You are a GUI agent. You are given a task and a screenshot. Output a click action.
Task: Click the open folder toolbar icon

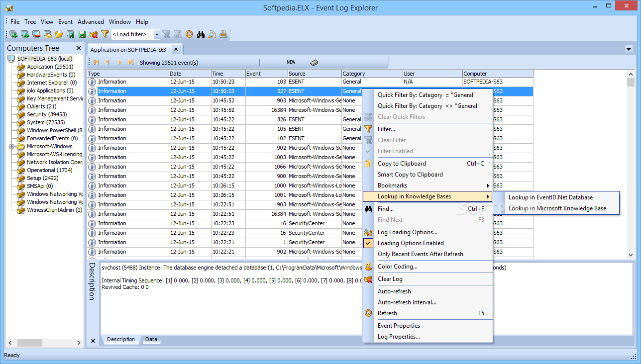59,34
